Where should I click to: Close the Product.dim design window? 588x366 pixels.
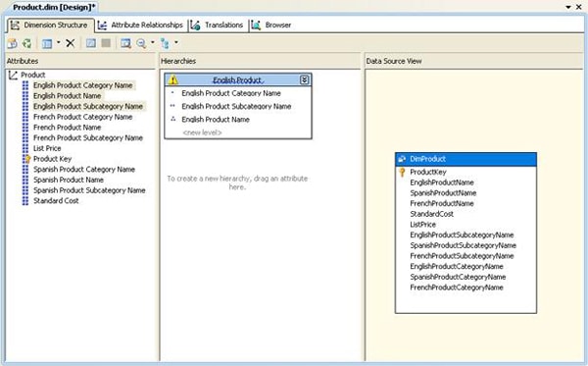pyautogui.click(x=579, y=7)
